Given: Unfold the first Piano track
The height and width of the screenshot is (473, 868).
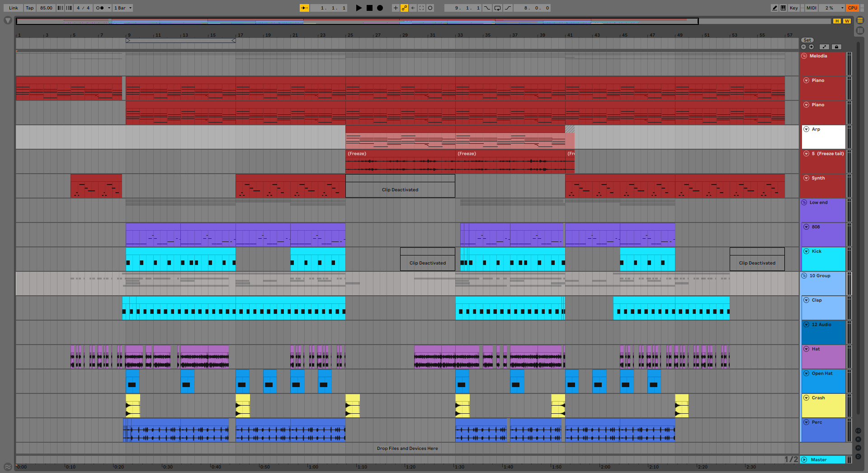Looking at the screenshot, I should click(806, 80).
